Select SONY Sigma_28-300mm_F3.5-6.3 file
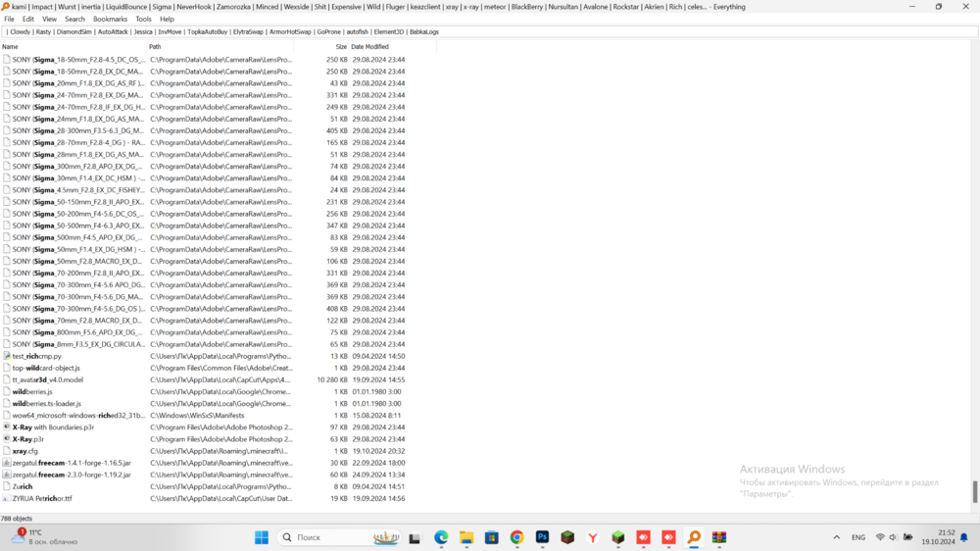Image resolution: width=980 pixels, height=551 pixels. point(78,130)
